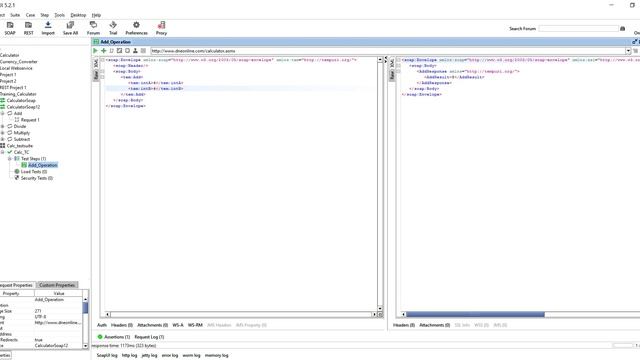Open the jetty log tab

click(x=149, y=355)
